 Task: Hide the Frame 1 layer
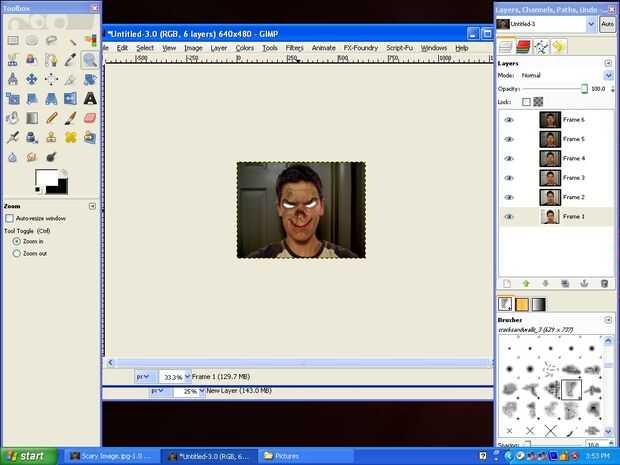(509, 217)
